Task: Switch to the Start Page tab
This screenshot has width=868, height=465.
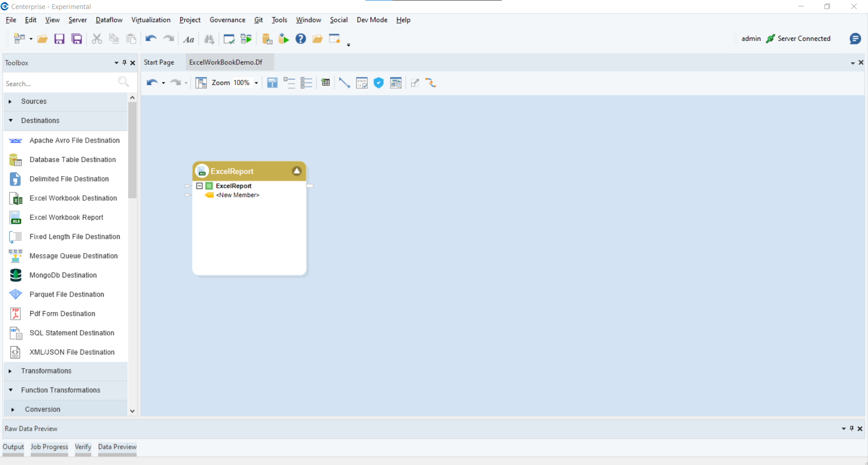Action: tap(159, 62)
